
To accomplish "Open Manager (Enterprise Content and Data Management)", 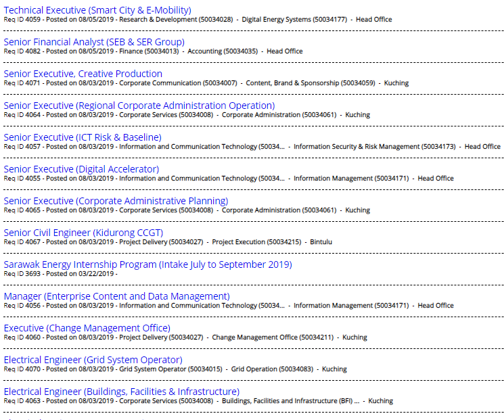I will tap(116, 297).
